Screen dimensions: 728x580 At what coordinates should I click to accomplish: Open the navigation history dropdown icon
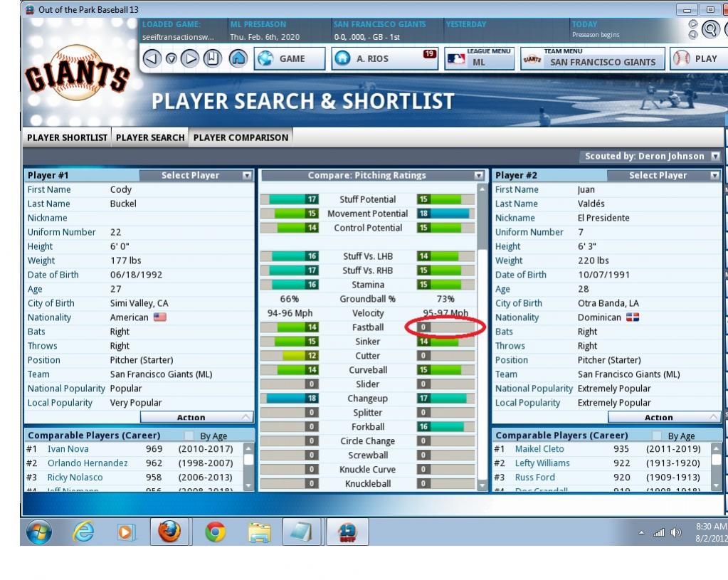pos(171,59)
